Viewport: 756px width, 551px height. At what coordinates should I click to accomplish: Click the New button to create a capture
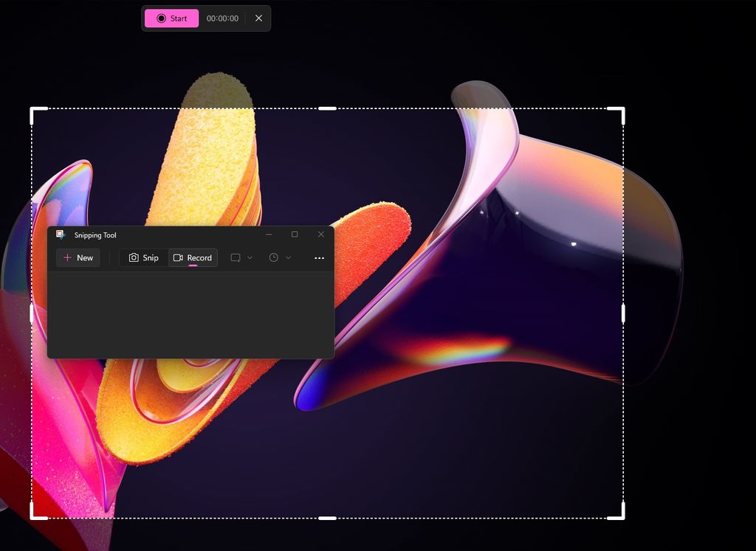click(x=78, y=257)
